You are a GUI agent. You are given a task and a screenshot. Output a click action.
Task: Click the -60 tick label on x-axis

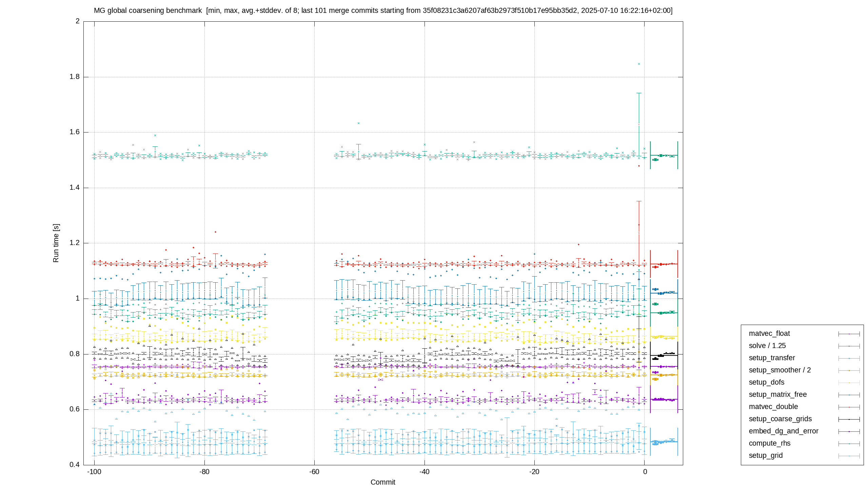point(314,472)
